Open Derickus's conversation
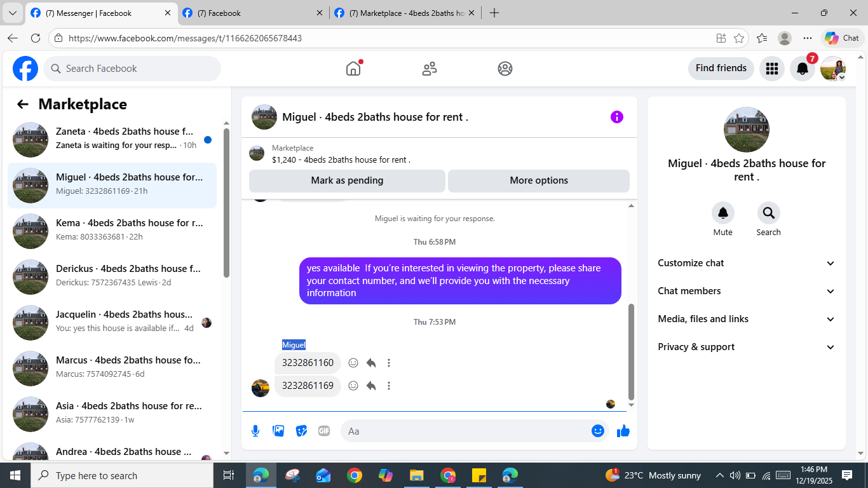868x488 pixels. (x=112, y=277)
